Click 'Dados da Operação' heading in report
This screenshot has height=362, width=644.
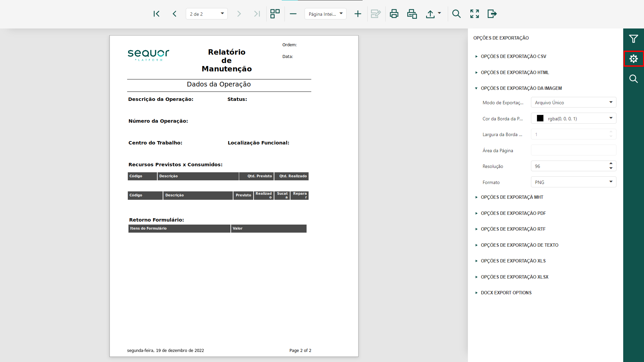(219, 84)
